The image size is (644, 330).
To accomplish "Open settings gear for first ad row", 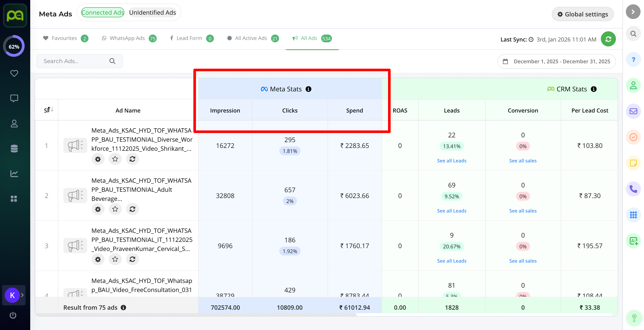I will click(x=98, y=159).
